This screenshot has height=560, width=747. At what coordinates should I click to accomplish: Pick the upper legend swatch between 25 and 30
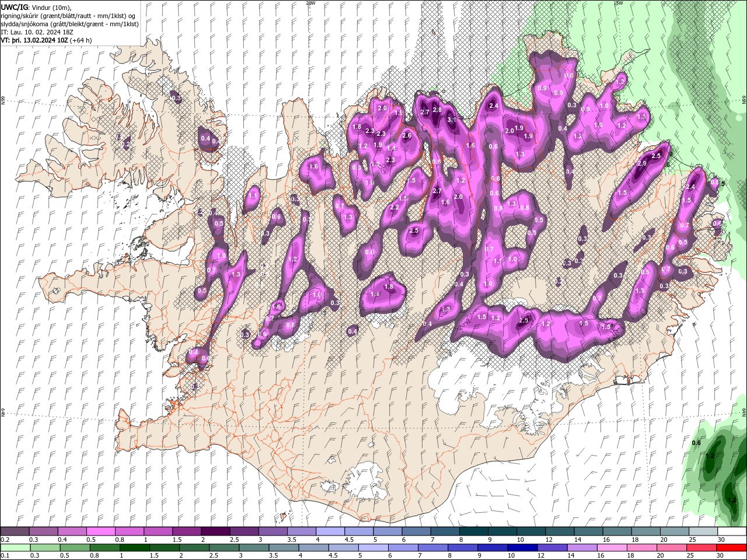tap(702, 531)
